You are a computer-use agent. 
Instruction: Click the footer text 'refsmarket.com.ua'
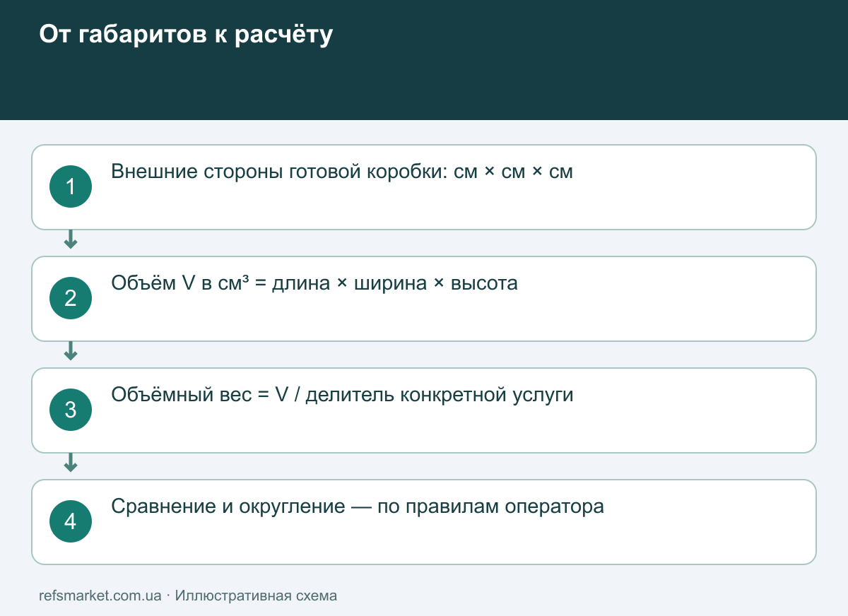(100, 596)
